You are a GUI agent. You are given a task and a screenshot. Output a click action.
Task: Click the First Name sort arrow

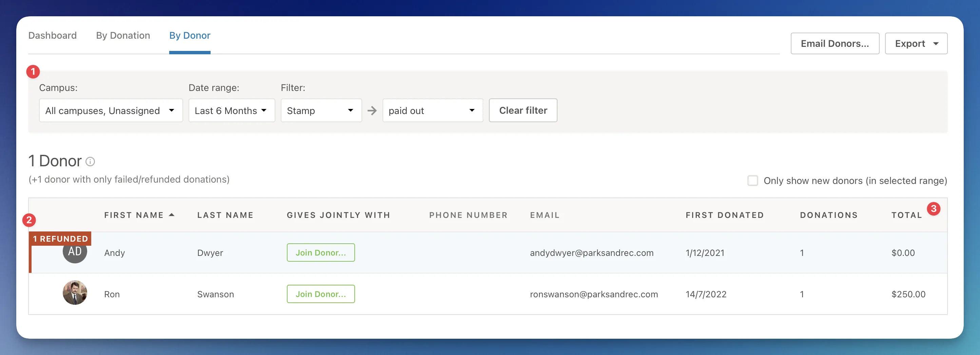pos(172,215)
